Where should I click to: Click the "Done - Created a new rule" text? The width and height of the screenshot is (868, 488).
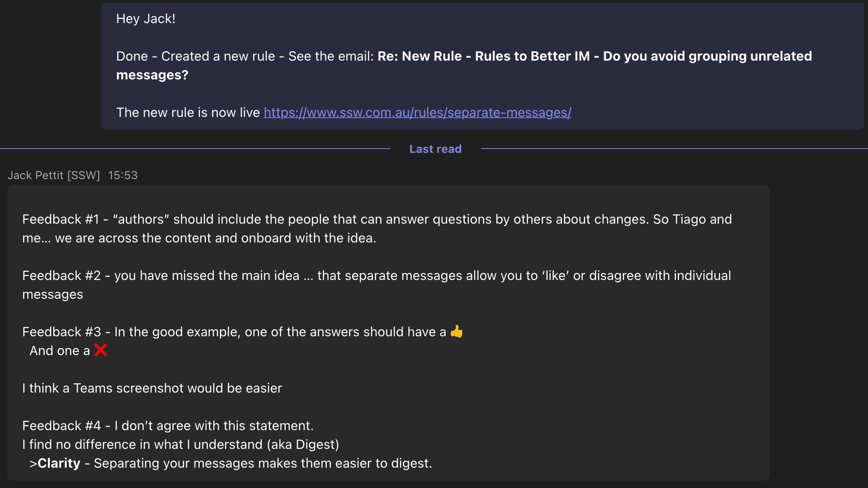pyautogui.click(x=196, y=56)
